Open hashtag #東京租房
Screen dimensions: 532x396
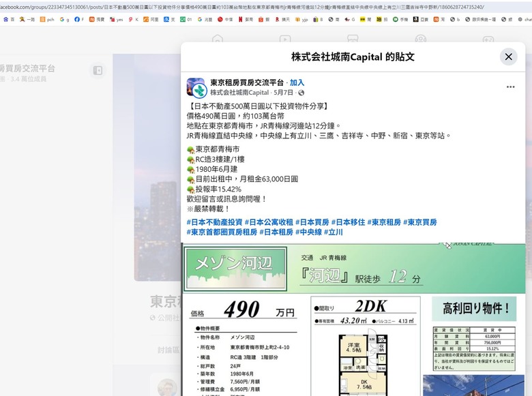(384, 222)
